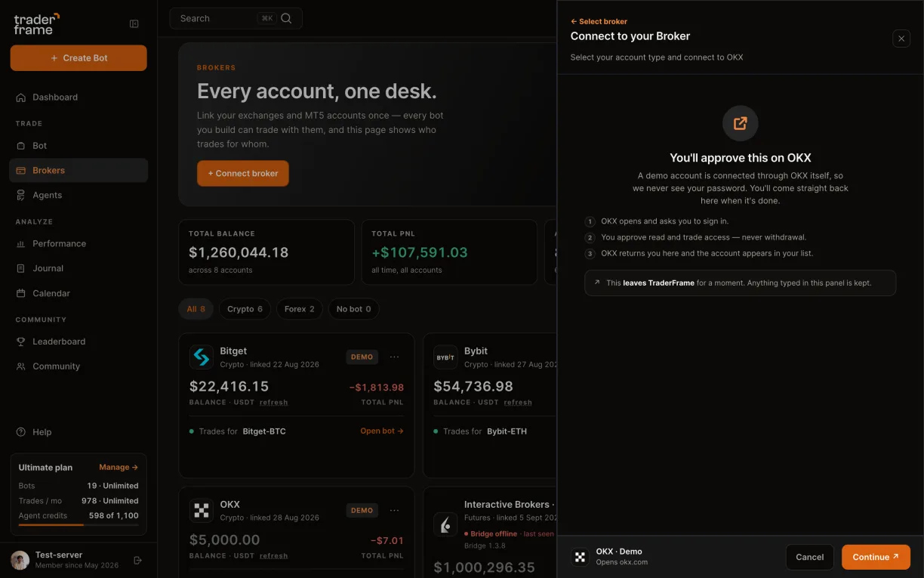Refresh the OKX balance
The image size is (924, 578).
click(273, 556)
